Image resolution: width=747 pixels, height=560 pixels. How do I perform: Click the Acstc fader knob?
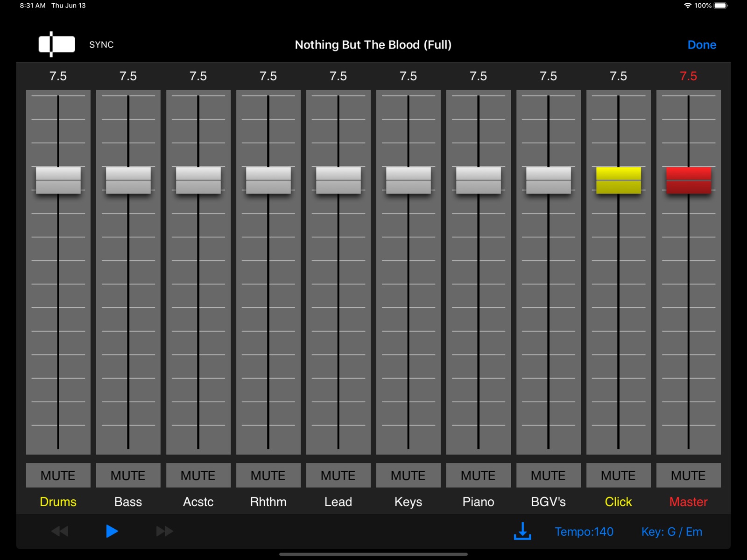[x=198, y=180]
